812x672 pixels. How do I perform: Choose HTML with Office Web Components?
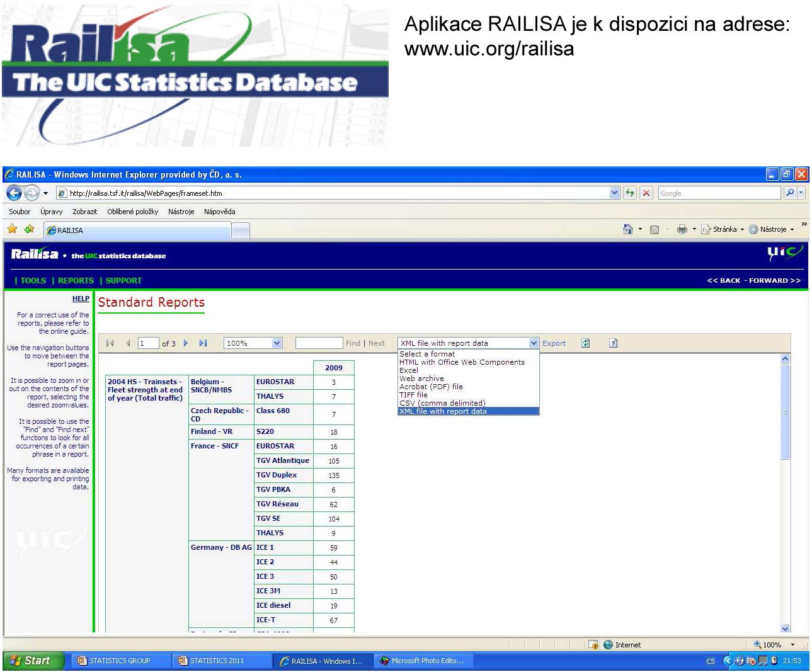(x=468, y=362)
